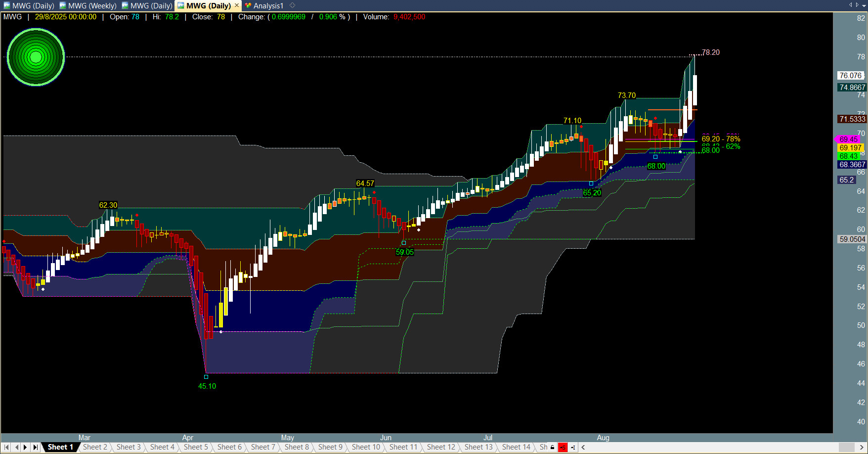Click the Analysis1 tab icon
The width and height of the screenshot is (868, 454).
coord(248,6)
